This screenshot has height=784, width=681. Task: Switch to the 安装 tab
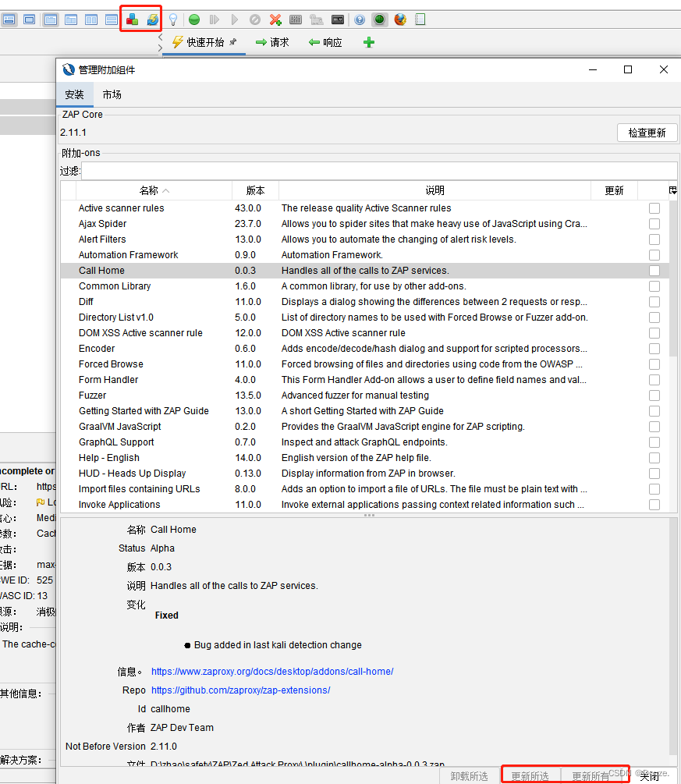tap(75, 94)
